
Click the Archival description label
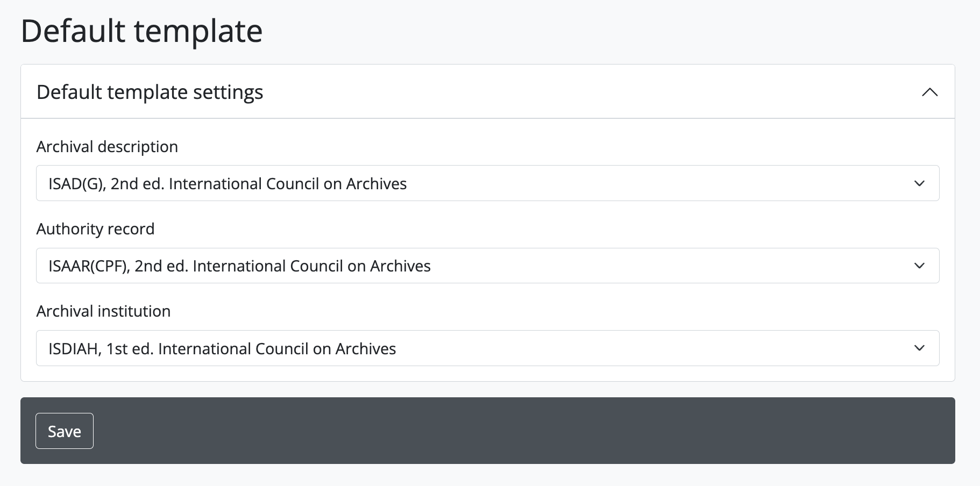(x=107, y=147)
